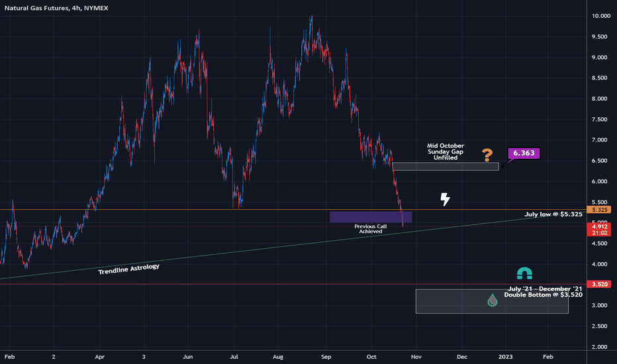Screen dimensions: 617x364
Task: Click the white lightning bolt icon
Action: 445,199
